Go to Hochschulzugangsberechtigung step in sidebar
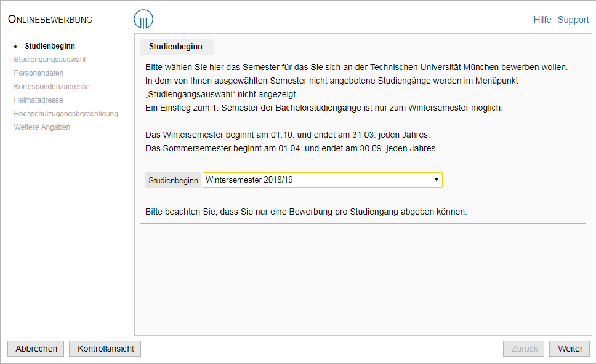 point(66,114)
